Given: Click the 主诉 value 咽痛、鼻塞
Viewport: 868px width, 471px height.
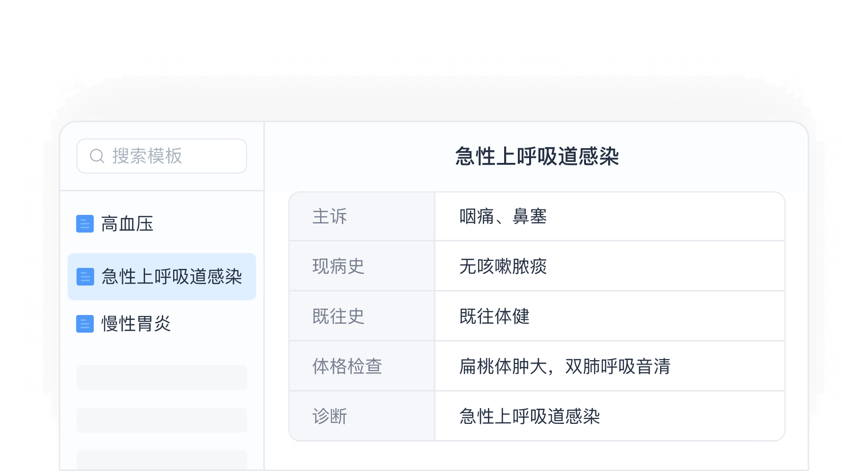Looking at the screenshot, I should point(503,216).
